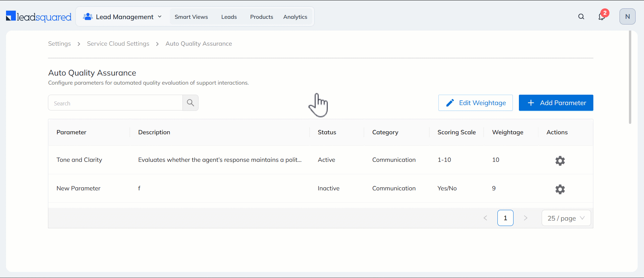Click Add Parameter button
The image size is (644, 278).
[x=556, y=103]
